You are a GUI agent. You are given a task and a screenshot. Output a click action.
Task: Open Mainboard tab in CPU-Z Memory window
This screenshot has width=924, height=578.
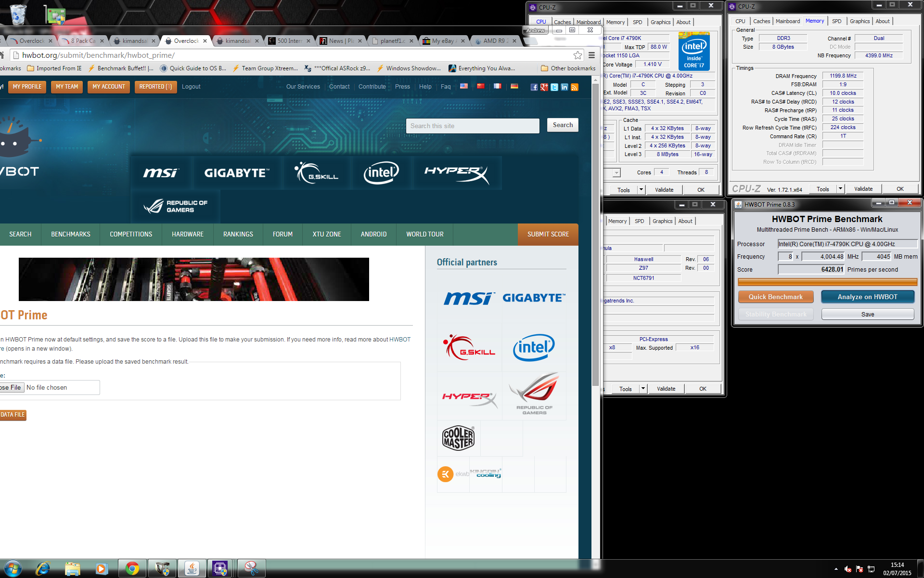(x=787, y=21)
